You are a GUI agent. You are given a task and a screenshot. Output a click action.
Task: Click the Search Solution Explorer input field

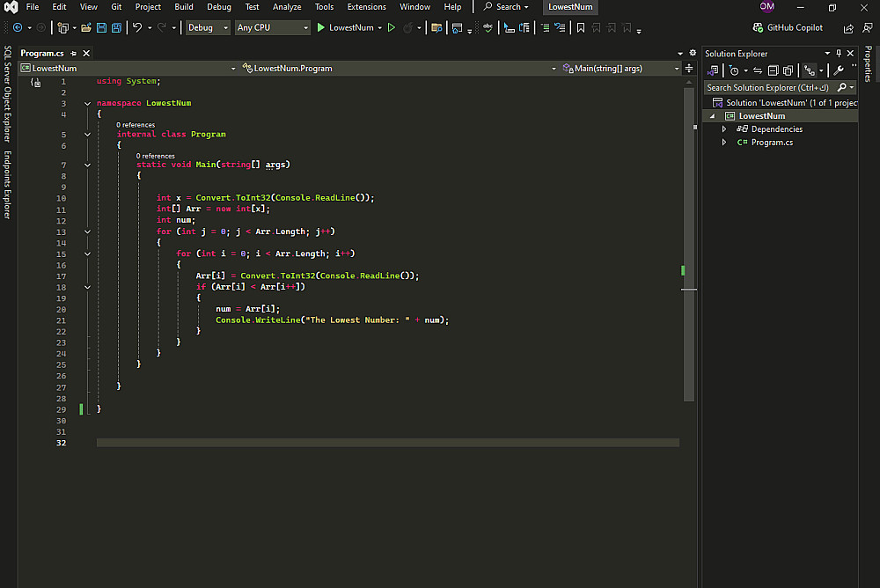767,87
